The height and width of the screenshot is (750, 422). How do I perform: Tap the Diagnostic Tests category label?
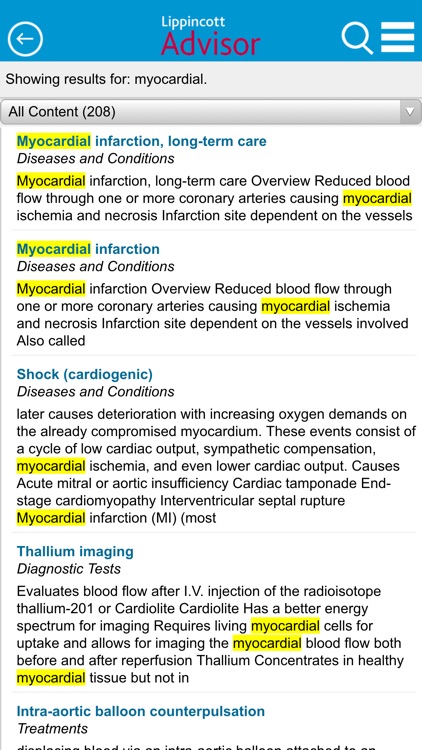point(69,569)
